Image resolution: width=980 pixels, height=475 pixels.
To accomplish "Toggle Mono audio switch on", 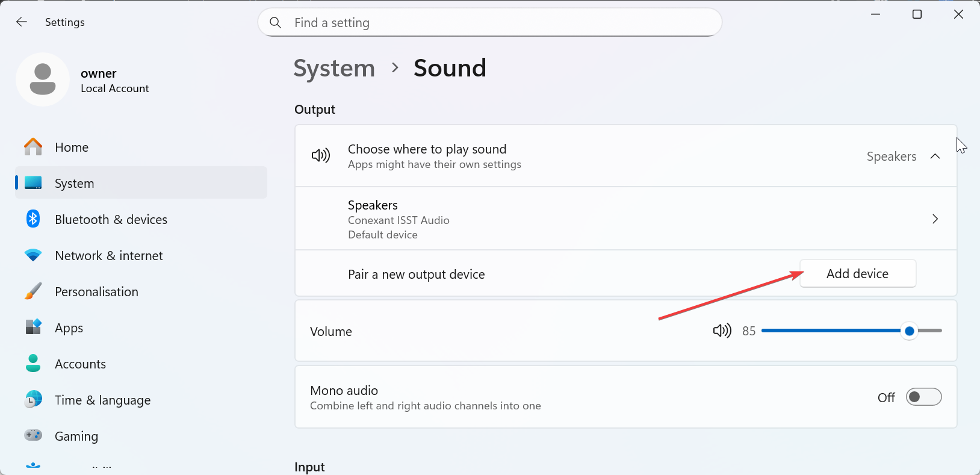I will 923,397.
